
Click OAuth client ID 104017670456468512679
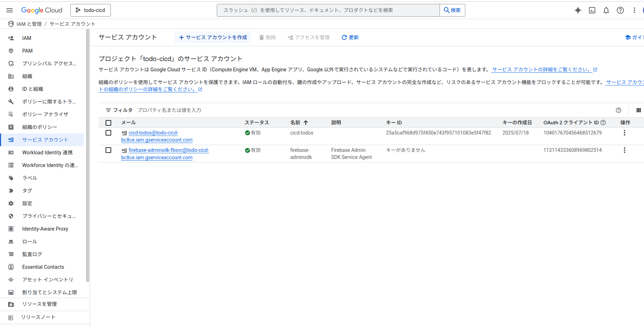[x=572, y=133]
